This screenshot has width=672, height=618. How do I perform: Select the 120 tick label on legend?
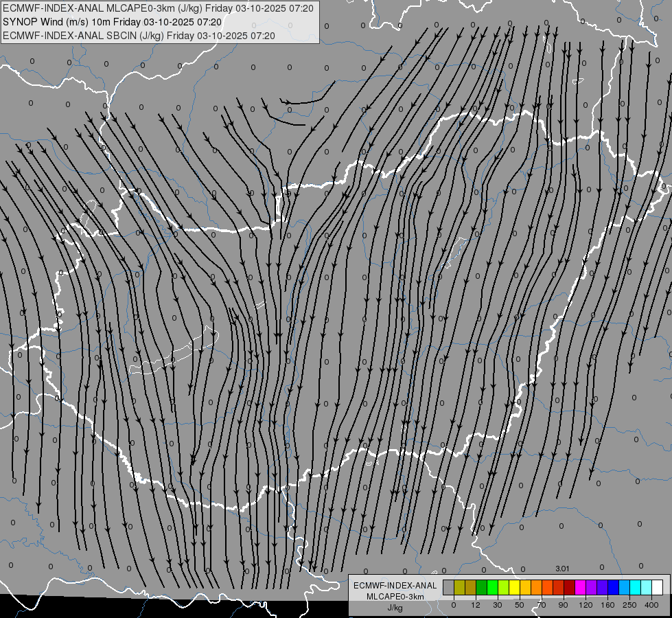586,604
